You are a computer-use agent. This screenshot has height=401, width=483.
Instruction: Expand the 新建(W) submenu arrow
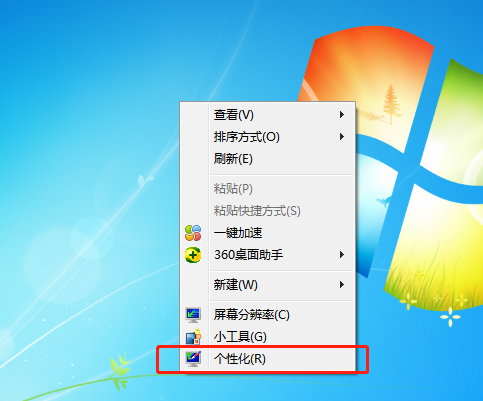342,285
